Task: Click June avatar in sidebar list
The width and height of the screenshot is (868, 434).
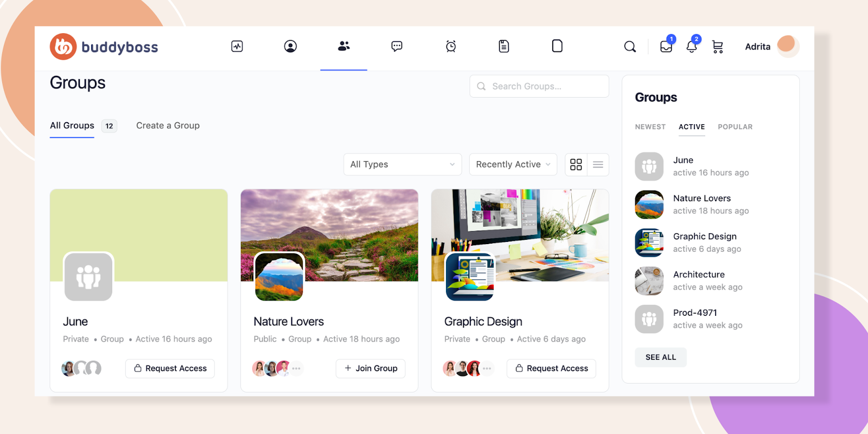Action: (649, 167)
